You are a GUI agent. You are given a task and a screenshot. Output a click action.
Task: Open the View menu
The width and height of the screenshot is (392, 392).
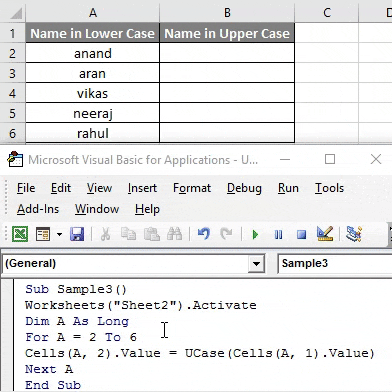point(99,188)
